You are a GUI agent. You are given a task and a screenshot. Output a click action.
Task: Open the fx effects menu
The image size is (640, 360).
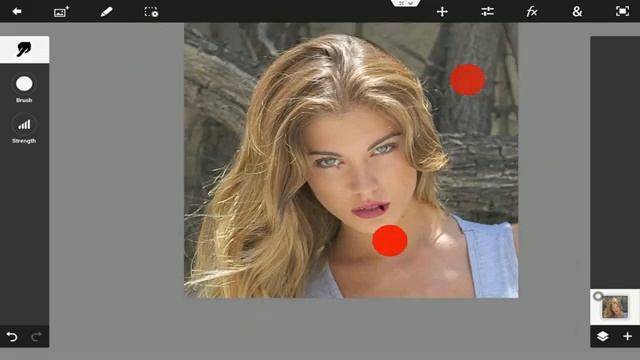point(532,11)
